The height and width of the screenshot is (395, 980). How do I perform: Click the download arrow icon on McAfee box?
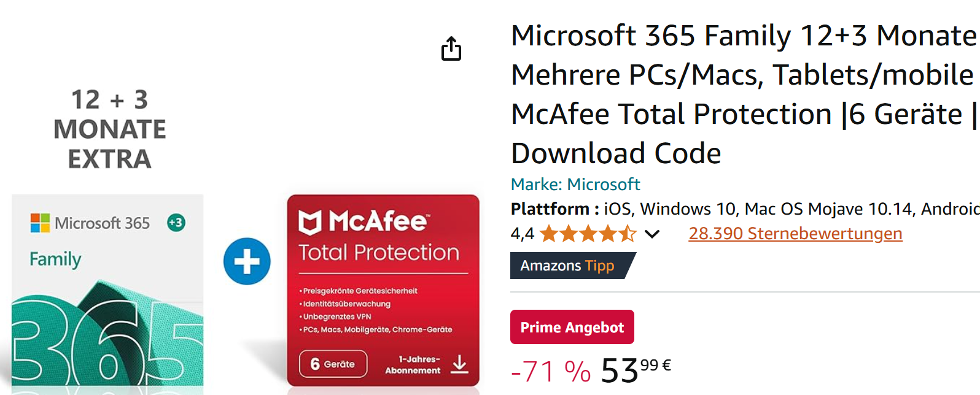[459, 364]
